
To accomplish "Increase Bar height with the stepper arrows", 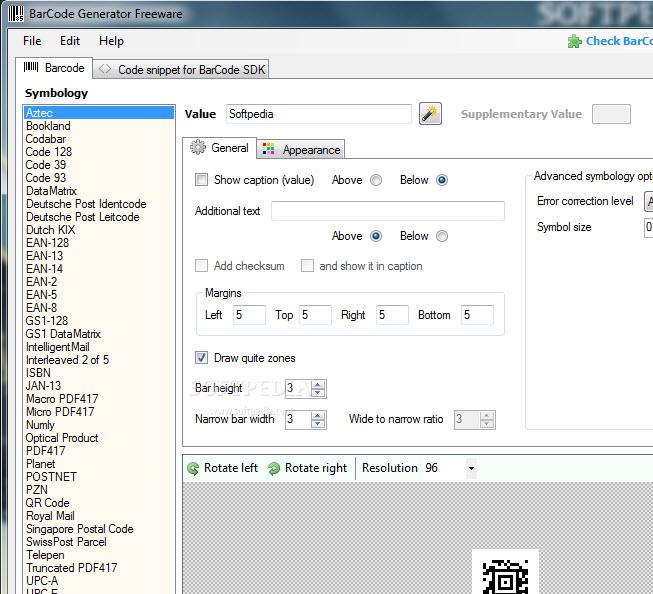I will (319, 384).
